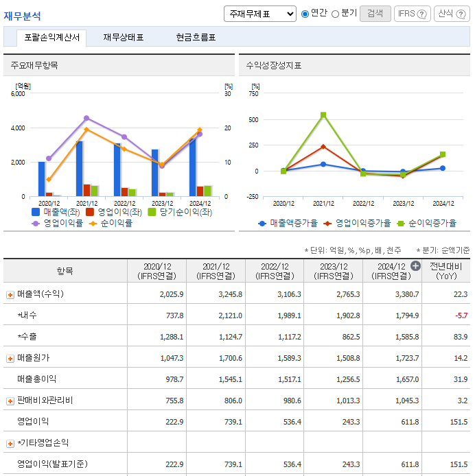Click the 2,025.9 매출액 value

(172, 294)
